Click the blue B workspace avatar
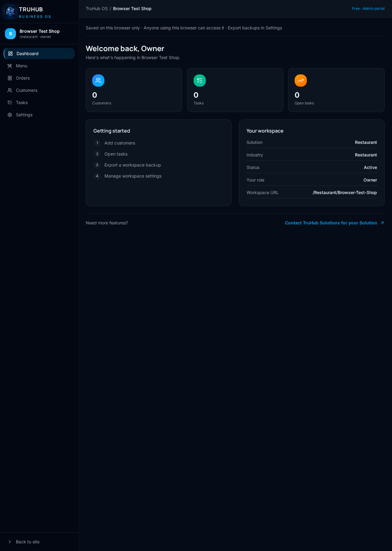 10,34
